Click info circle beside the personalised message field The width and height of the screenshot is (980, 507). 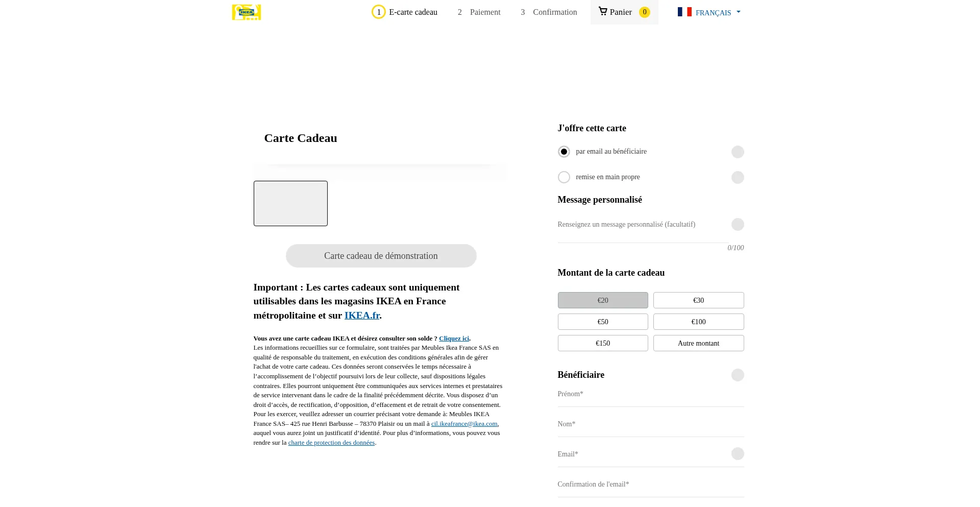click(x=738, y=224)
